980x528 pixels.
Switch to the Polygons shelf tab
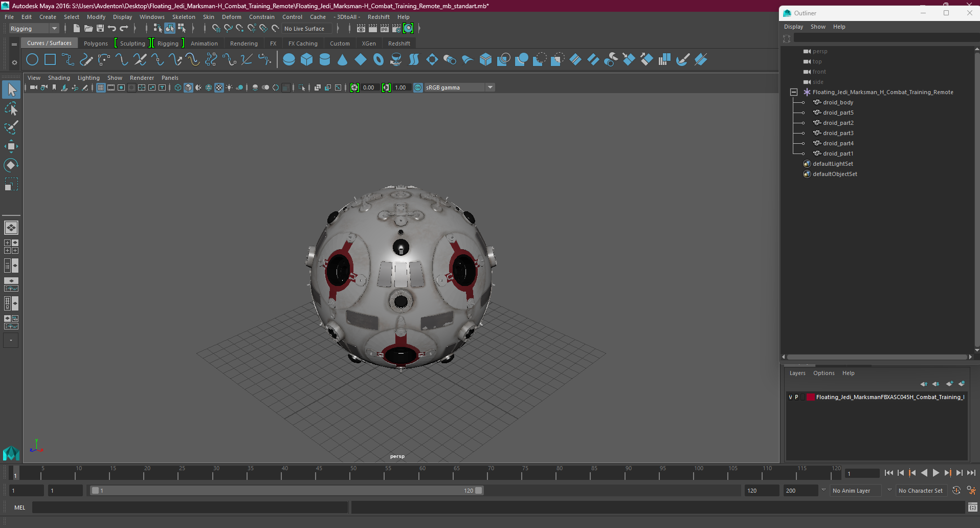[96, 43]
